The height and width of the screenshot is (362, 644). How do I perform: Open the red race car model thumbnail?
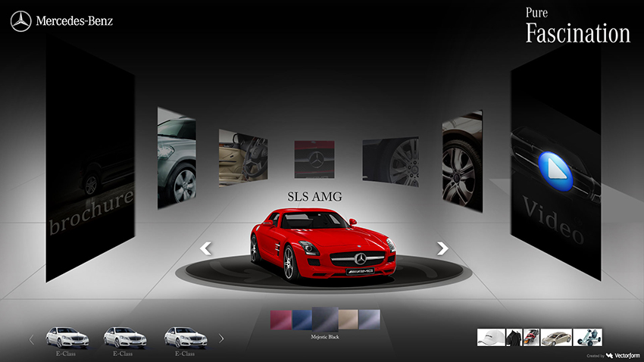(x=531, y=337)
